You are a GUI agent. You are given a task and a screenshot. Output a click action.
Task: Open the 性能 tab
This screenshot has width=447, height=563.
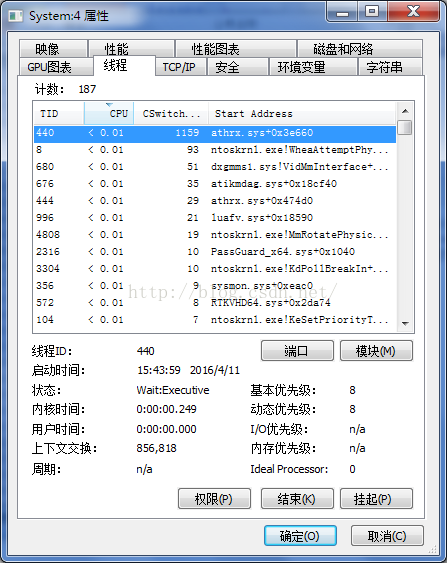tap(131, 48)
